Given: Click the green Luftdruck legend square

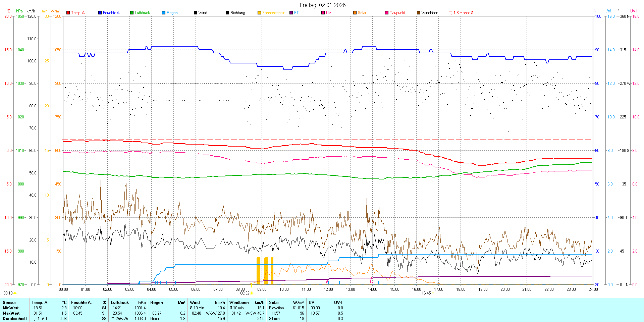Looking at the screenshot, I should coord(132,13).
